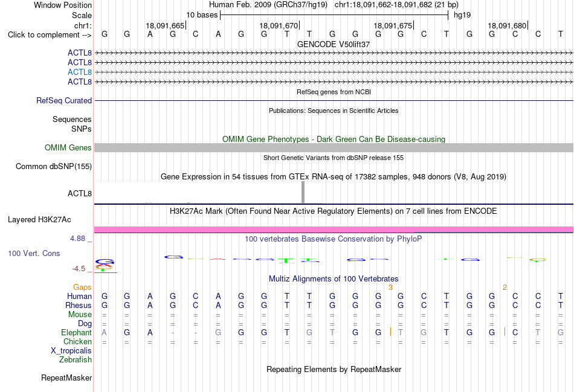Click the genome assembly and position header text
This screenshot has width=574, height=392.
pyautogui.click(x=334, y=5)
